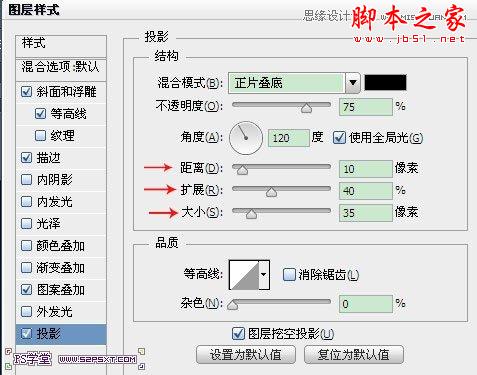
Task: Click the 扩展 field showing 40
Action: pyautogui.click(x=366, y=191)
